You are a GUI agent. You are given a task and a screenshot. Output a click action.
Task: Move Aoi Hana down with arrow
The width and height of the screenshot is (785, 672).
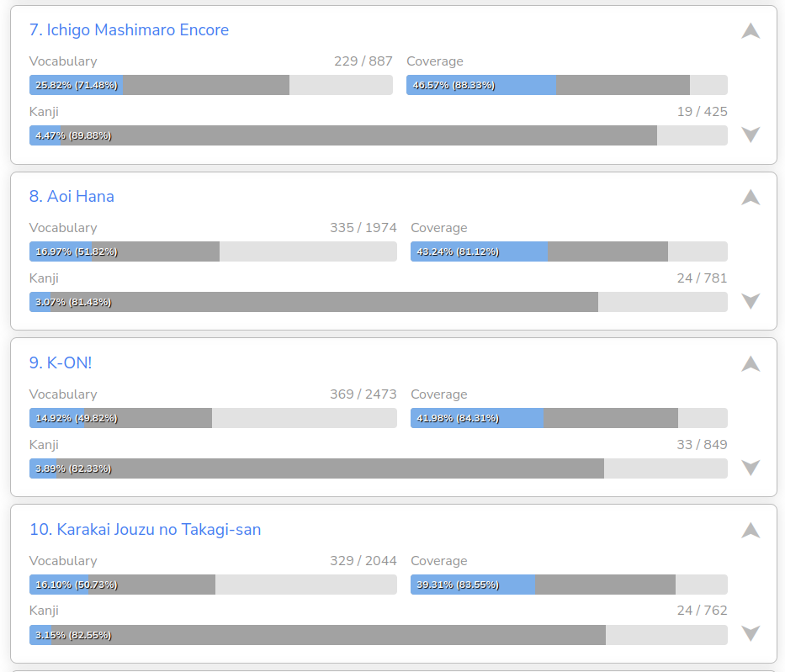click(x=751, y=301)
